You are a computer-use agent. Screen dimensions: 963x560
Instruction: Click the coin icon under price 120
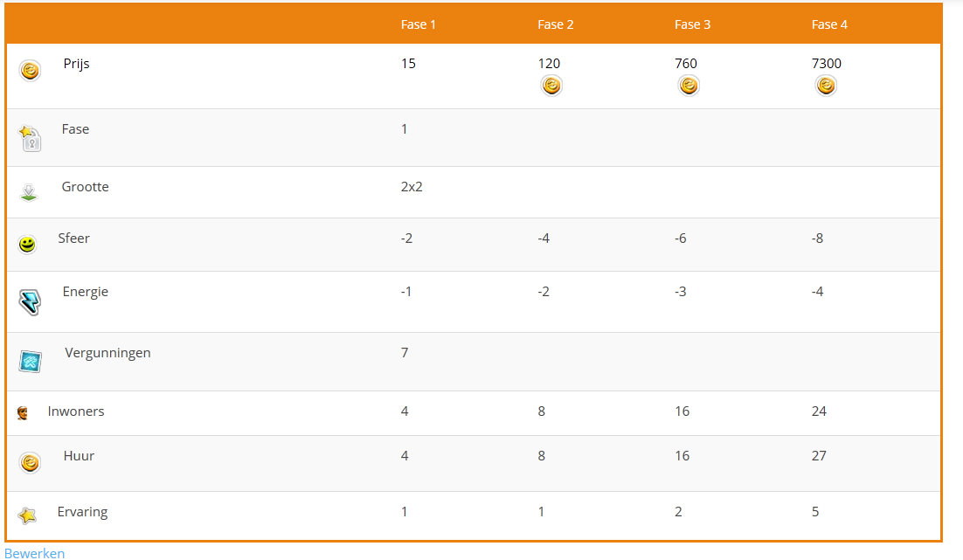click(x=551, y=86)
